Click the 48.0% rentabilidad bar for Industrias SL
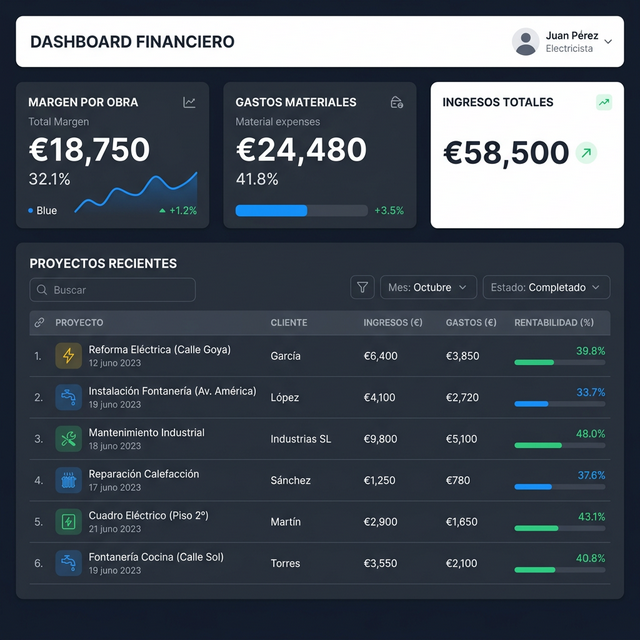The width and height of the screenshot is (640, 640). (560, 445)
